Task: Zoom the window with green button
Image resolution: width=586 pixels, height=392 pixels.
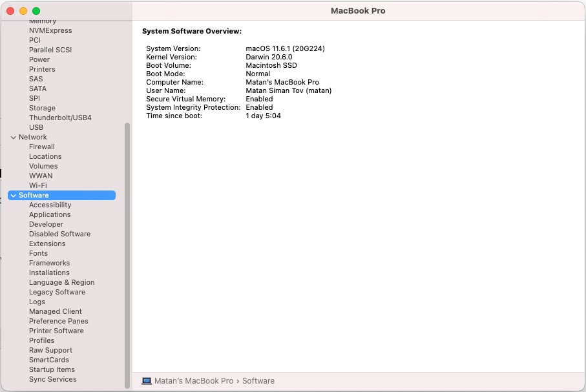Action: tap(36, 11)
